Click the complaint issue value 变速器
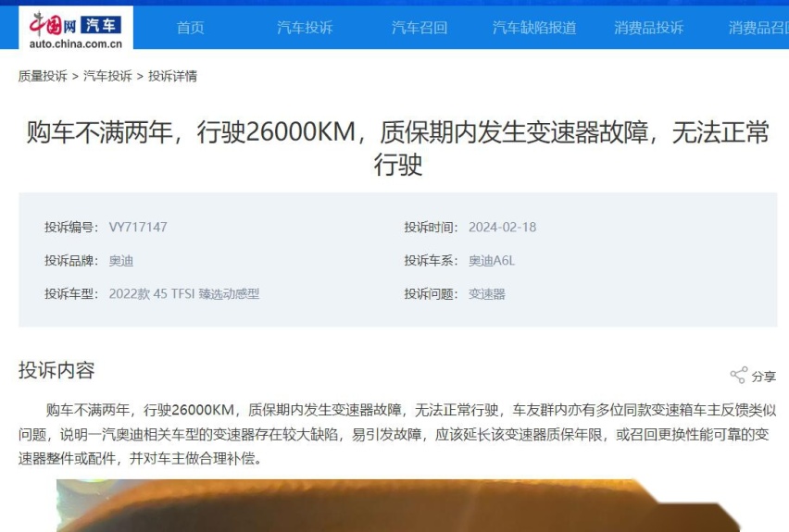 pyautogui.click(x=487, y=293)
